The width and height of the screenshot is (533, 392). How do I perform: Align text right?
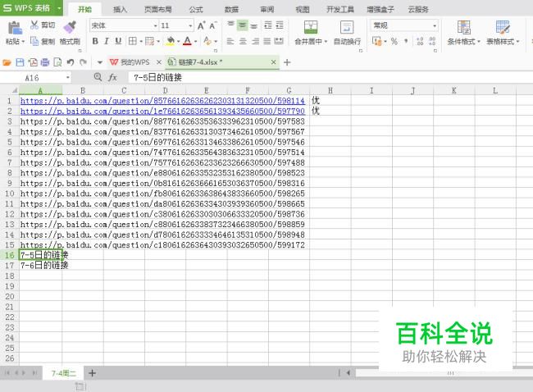(255, 41)
